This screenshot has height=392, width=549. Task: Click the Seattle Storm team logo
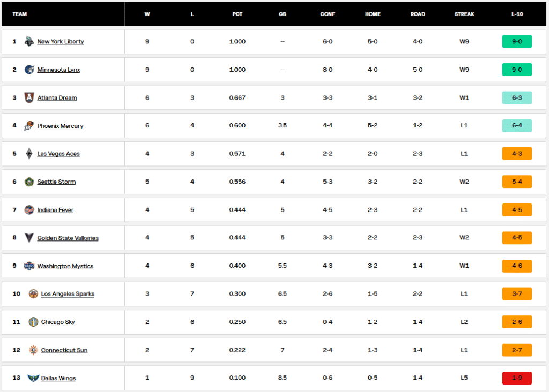[x=29, y=182]
